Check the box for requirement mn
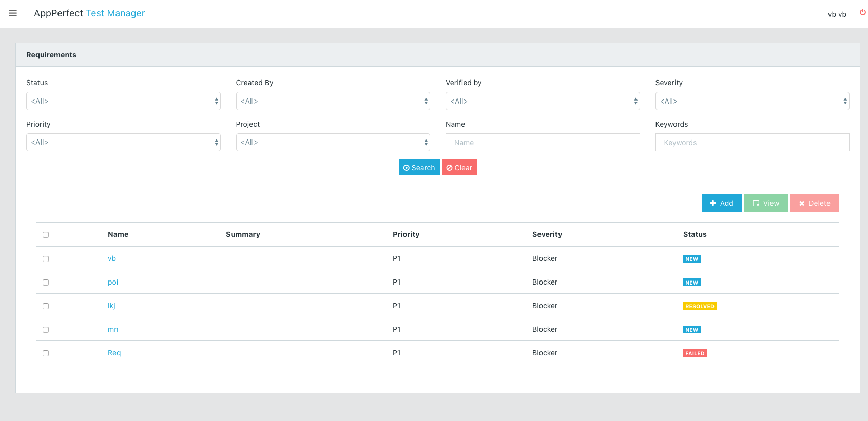Image resolution: width=868 pixels, height=421 pixels. (46, 330)
